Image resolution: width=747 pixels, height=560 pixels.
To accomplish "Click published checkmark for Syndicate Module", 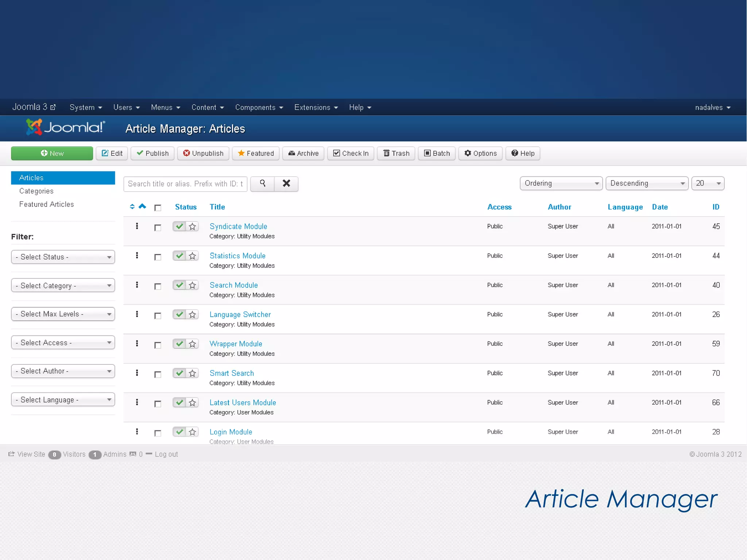I will coord(179,227).
